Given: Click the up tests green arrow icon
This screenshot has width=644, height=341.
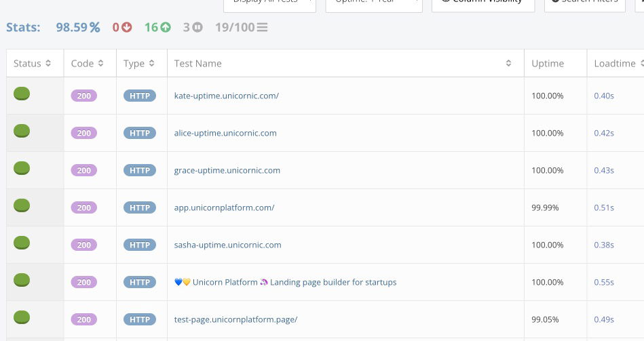Looking at the screenshot, I should (x=166, y=28).
